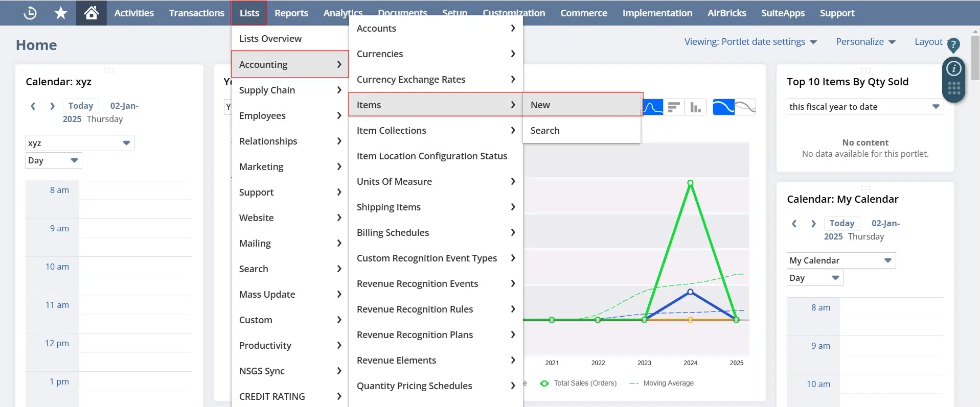Choose Item Location Configuration Status
The height and width of the screenshot is (407, 980).
point(436,156)
